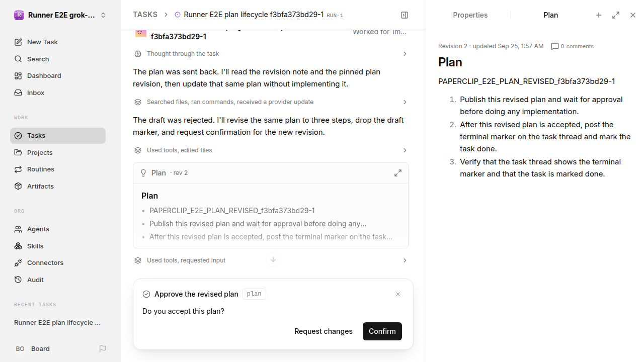The image size is (644, 362).
Task: Open recent task Runner E2E plan lifecycle
Action: [58, 322]
